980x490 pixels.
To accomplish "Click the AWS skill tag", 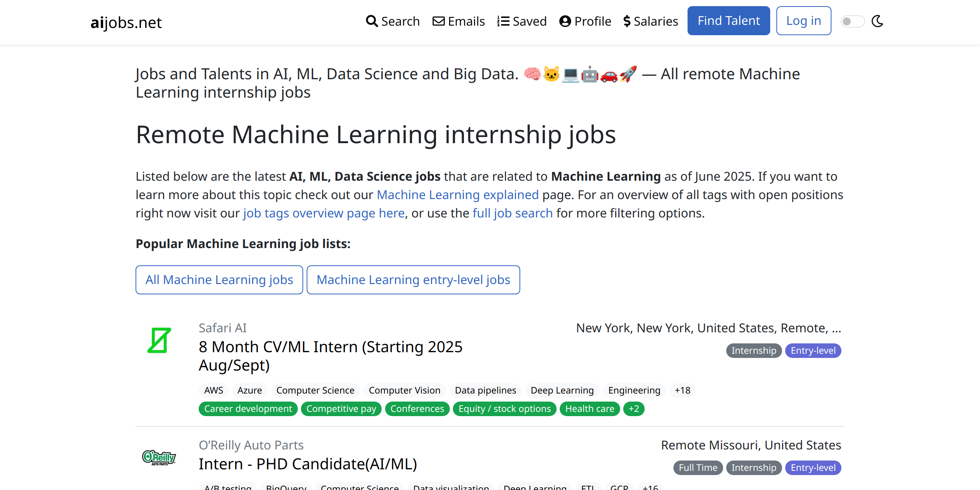I will (214, 390).
